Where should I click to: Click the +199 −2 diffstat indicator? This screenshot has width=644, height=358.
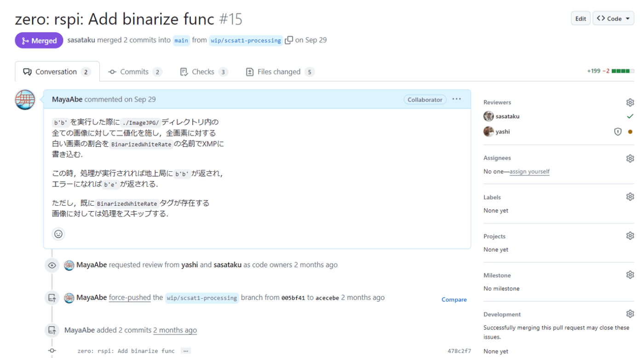click(x=610, y=71)
